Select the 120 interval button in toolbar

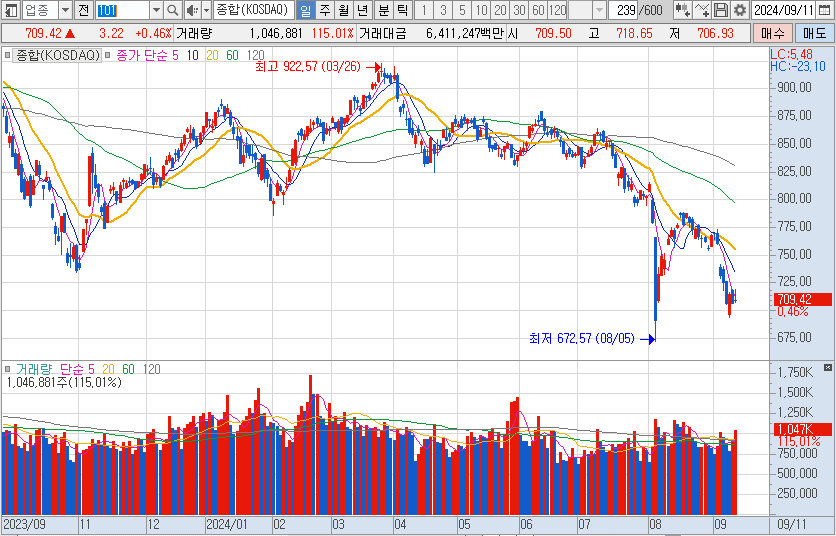coord(557,10)
